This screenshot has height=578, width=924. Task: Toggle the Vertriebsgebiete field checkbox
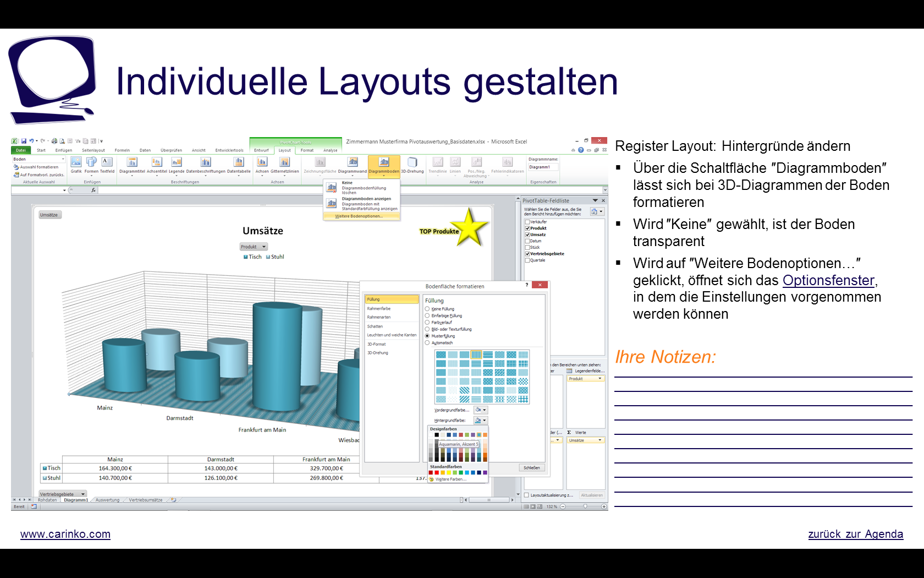point(527,254)
